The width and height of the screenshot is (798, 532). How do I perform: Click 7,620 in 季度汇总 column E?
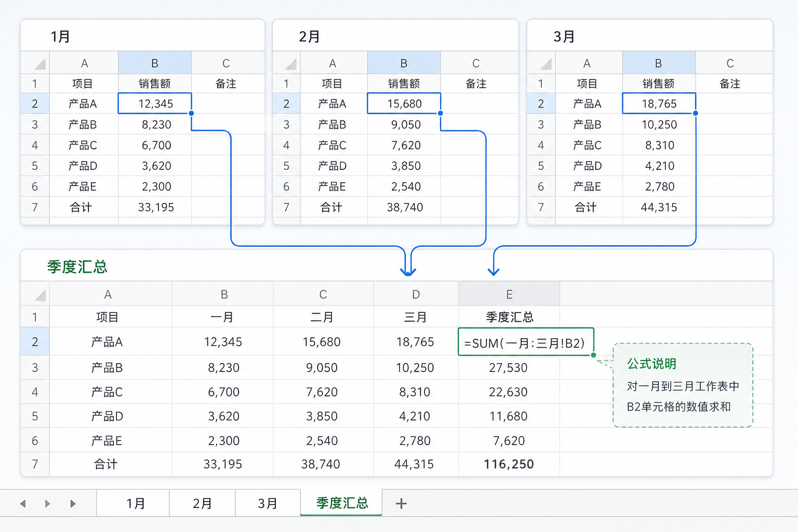tap(509, 441)
